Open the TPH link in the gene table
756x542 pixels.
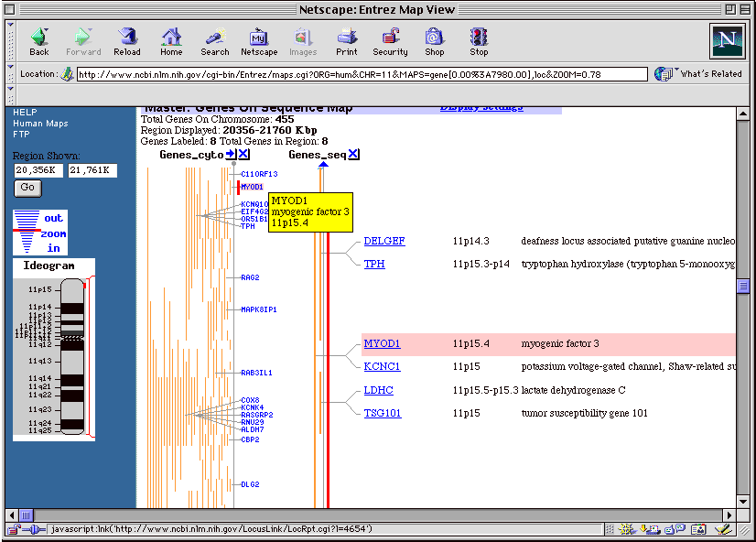[x=374, y=264]
